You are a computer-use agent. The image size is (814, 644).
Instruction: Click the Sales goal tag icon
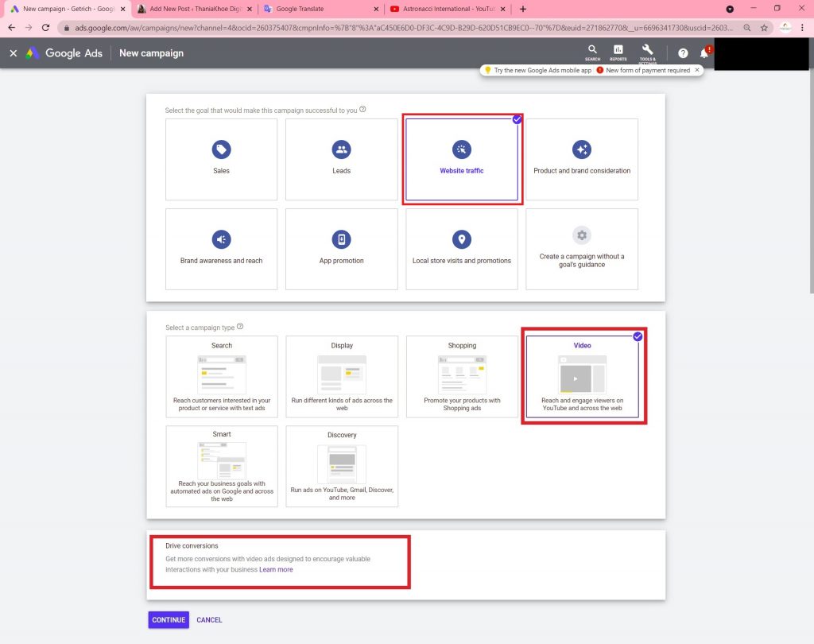click(221, 149)
